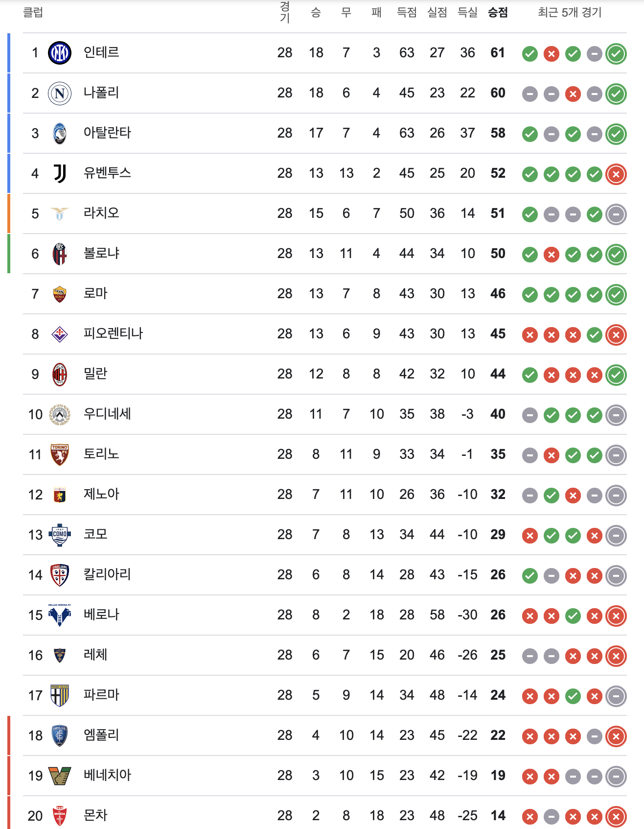Screen dimensions: 644x829
Task: Click the 득실 column header
Action: 467,12
